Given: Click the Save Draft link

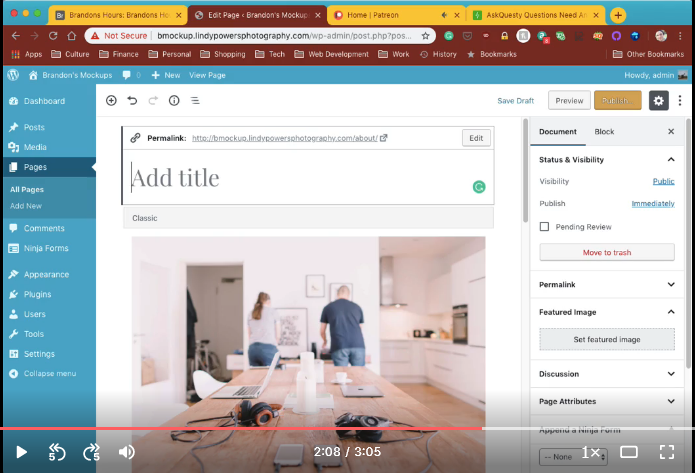Looking at the screenshot, I should 515,101.
